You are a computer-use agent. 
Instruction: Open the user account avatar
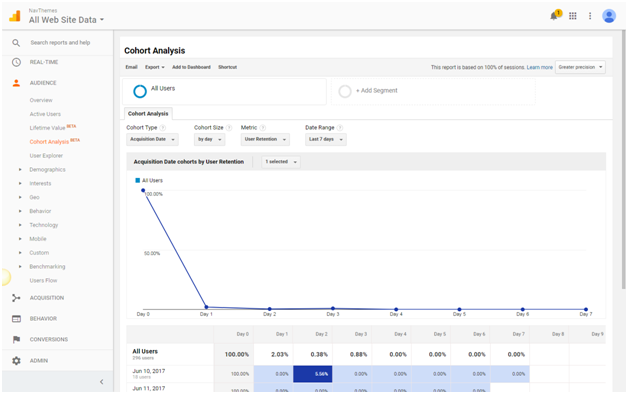(x=609, y=16)
